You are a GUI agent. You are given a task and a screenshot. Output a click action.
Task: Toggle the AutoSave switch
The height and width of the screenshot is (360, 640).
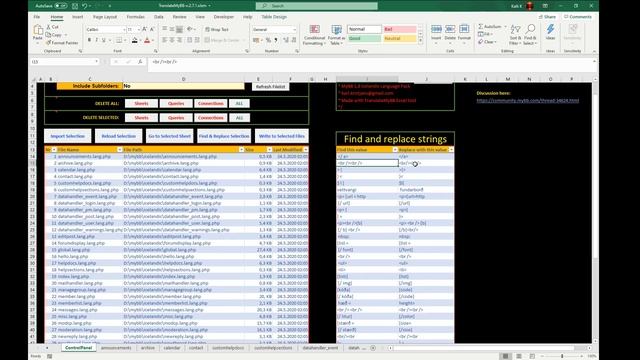tap(60, 6)
